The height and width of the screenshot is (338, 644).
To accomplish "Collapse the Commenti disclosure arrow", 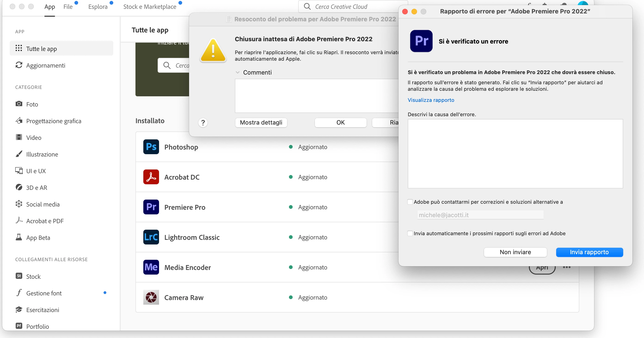I will (237, 72).
